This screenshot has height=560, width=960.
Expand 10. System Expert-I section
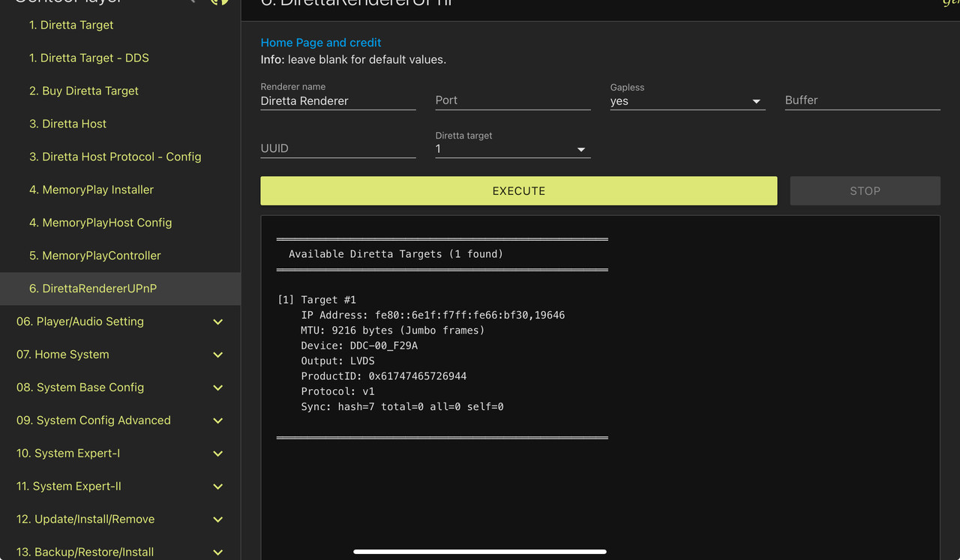pos(120,454)
